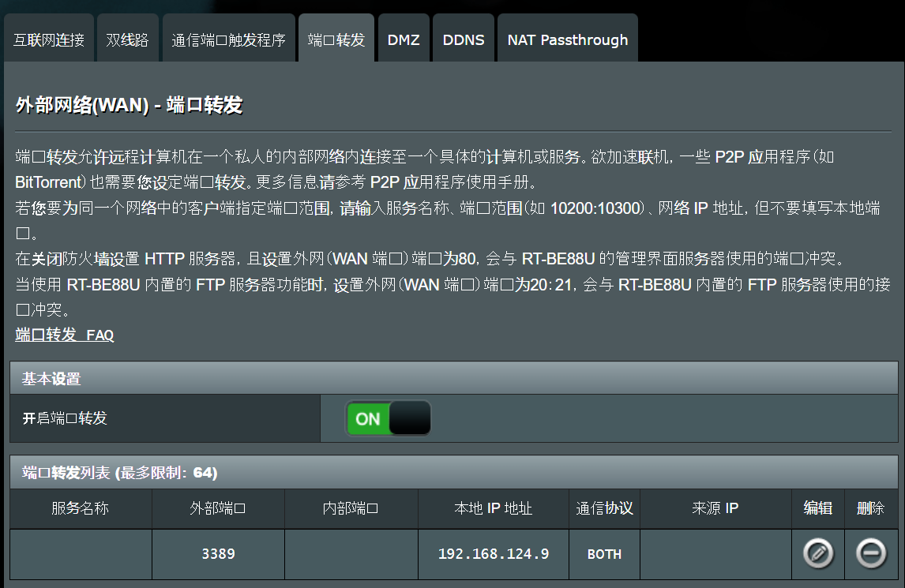The image size is (905, 588).
Task: Switch to the DDNS tab
Action: pos(464,39)
